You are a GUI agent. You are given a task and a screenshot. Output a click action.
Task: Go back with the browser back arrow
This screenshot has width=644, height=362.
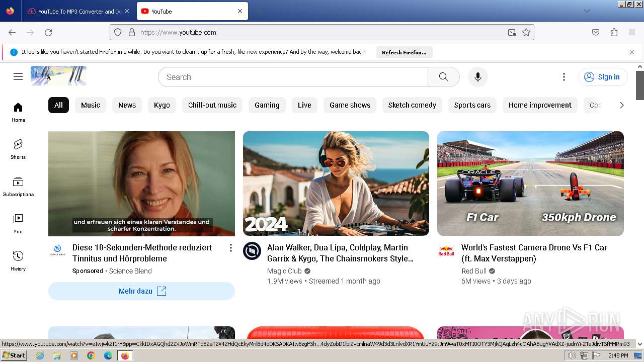[12, 32]
